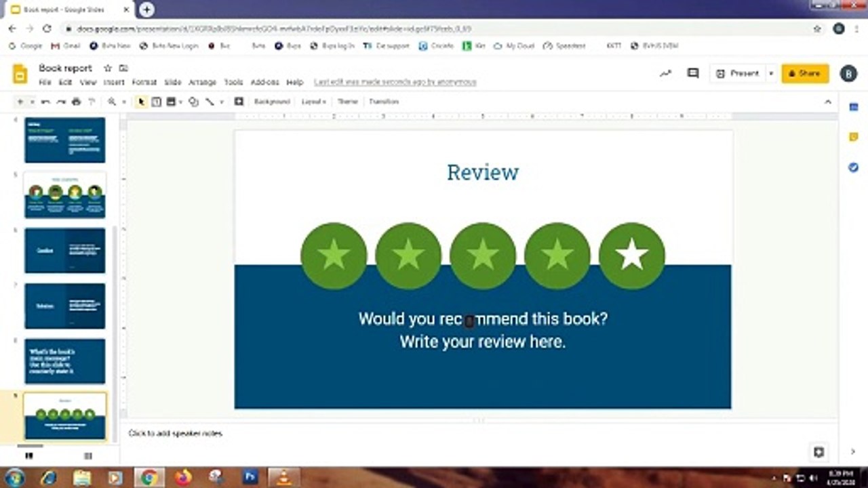Open the Google Slides home icon
This screenshot has height=488, width=868.
tap(20, 73)
